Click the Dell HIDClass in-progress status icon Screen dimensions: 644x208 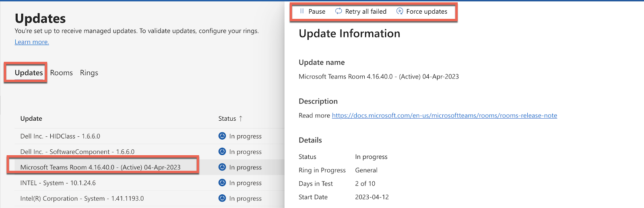click(x=222, y=136)
